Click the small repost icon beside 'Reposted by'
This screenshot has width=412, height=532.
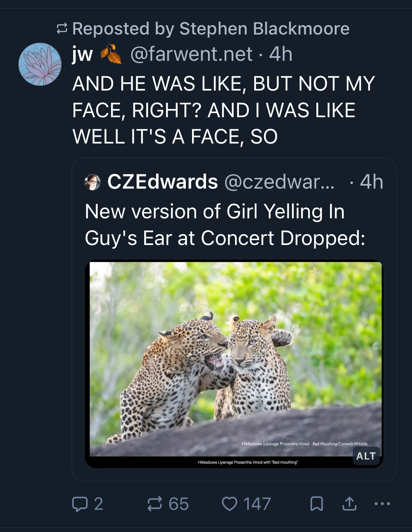(62, 29)
